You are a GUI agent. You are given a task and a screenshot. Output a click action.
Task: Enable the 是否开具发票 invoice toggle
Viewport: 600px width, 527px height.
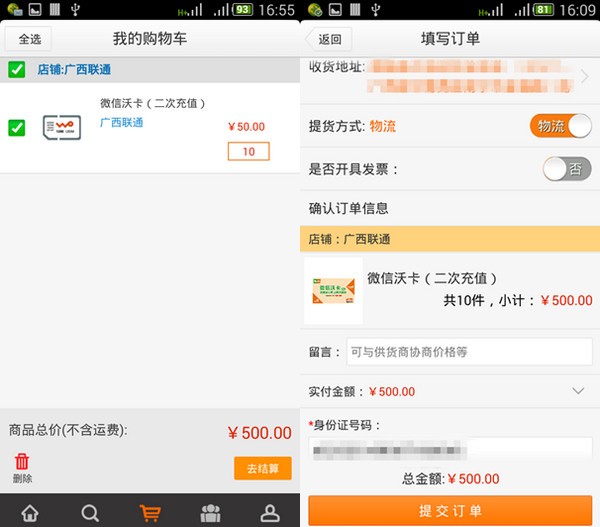tap(567, 169)
